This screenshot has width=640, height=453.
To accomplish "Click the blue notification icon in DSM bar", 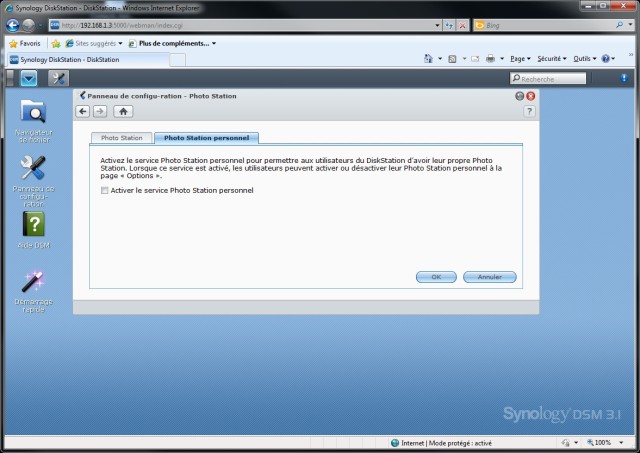I will (x=624, y=78).
